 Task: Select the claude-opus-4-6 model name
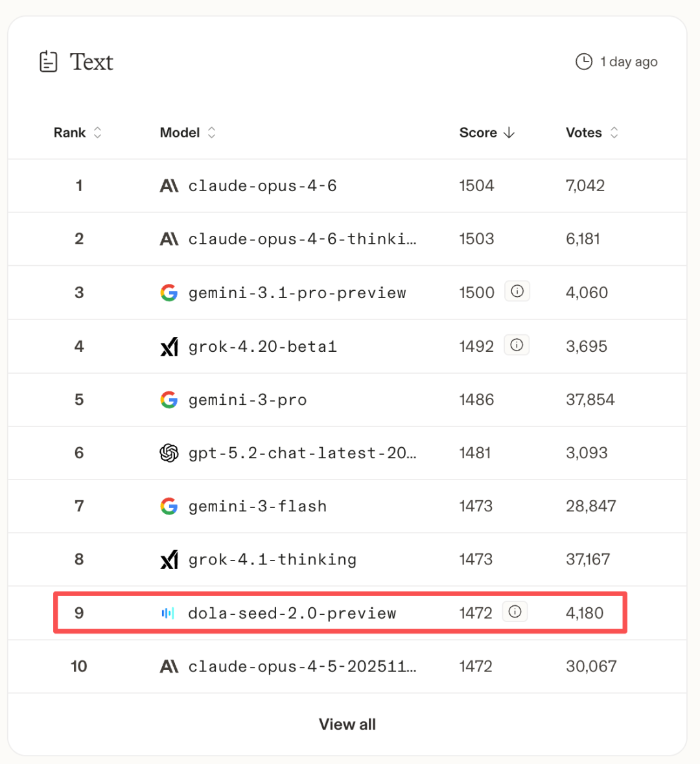[x=262, y=185]
